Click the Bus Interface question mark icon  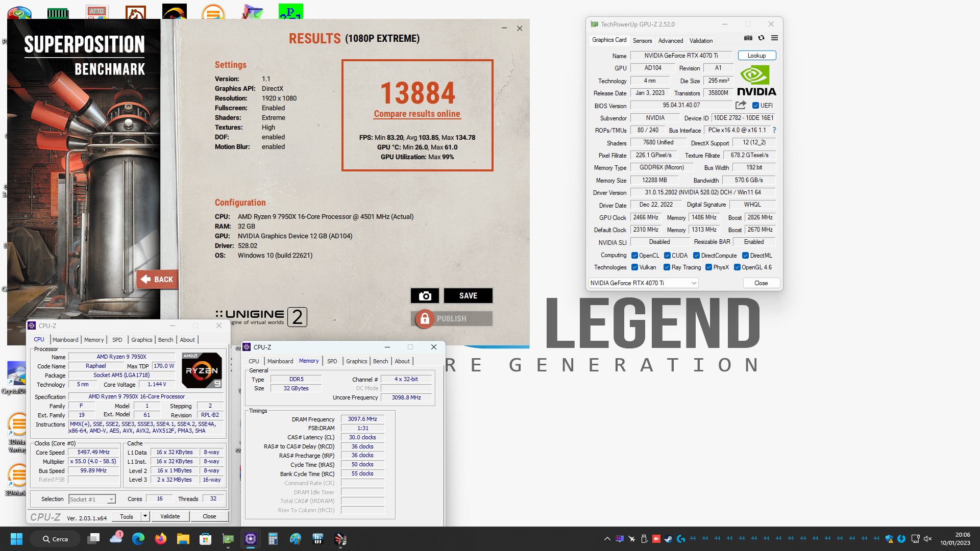pyautogui.click(x=774, y=130)
